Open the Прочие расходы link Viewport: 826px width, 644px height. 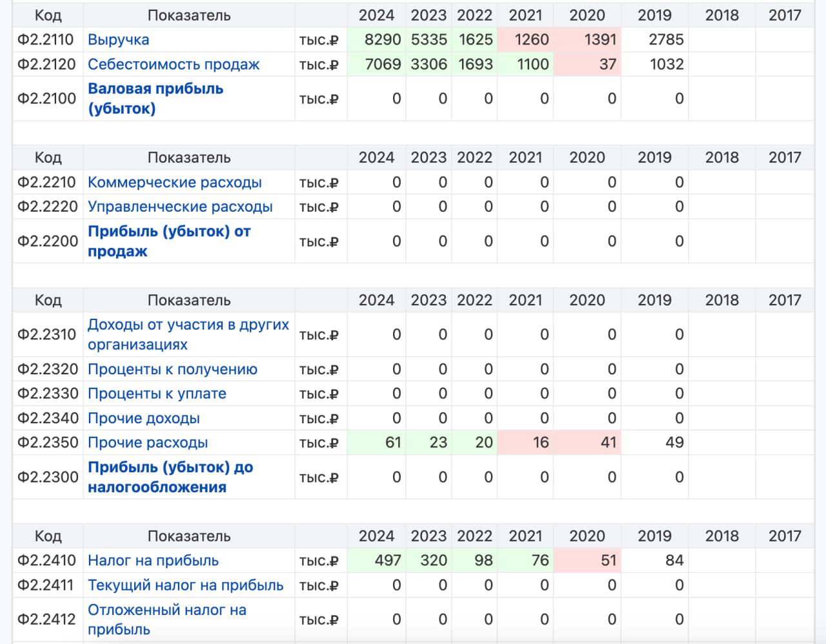(148, 443)
